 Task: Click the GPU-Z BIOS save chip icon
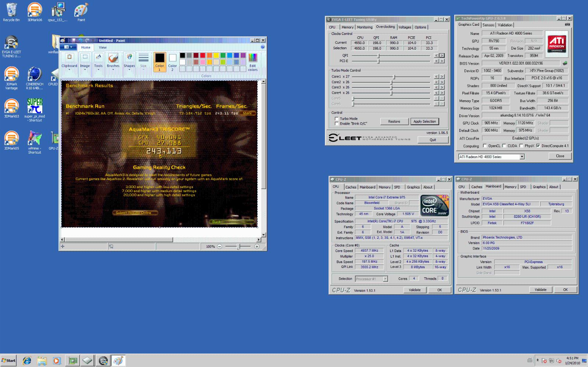[565, 63]
